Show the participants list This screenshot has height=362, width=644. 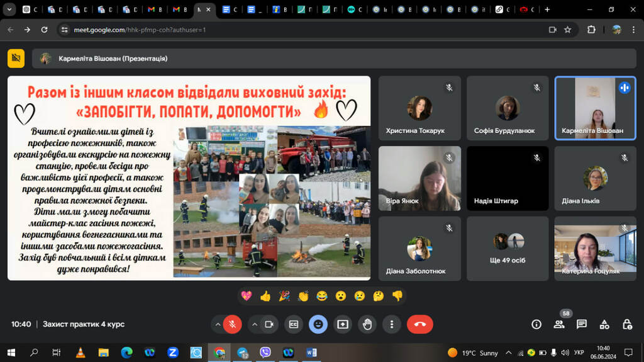tap(558, 324)
